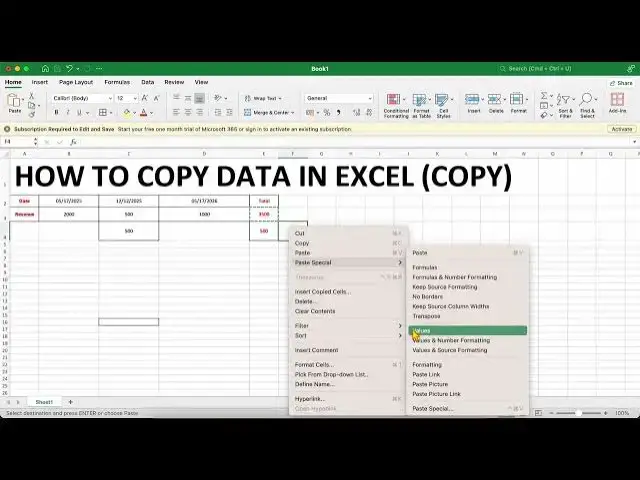Viewport: 640px width, 480px height.
Task: Click the Cut scissors icon in ribbon
Action: (x=31, y=96)
